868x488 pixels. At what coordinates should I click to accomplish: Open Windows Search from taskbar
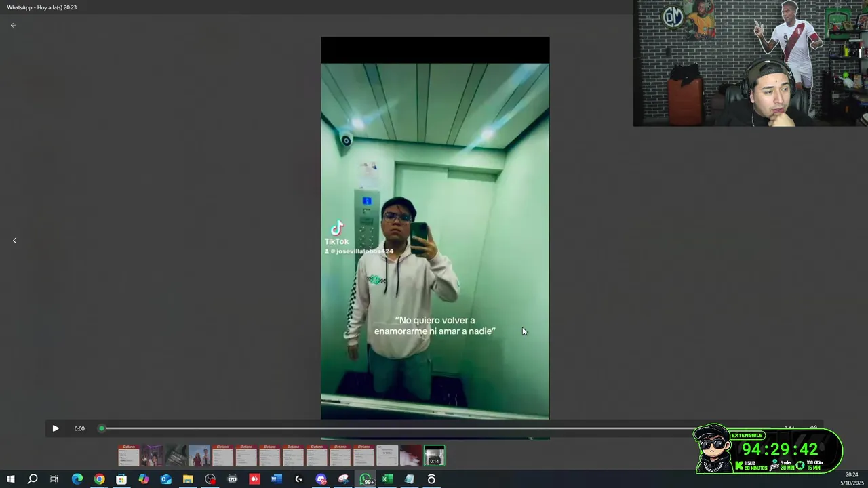(x=33, y=479)
